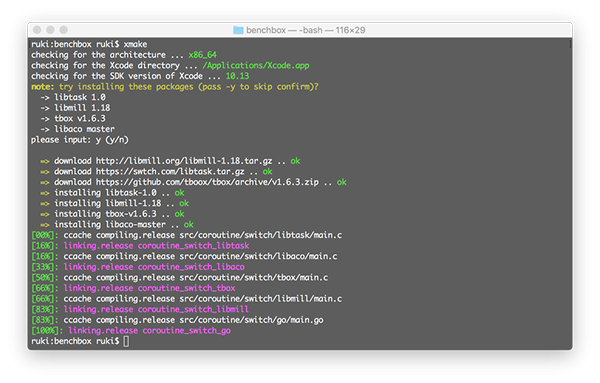This screenshot has height=383, width=600.
Task: Select path 'src/coroutine/switch/tbox/main.c'
Action: 254,277
